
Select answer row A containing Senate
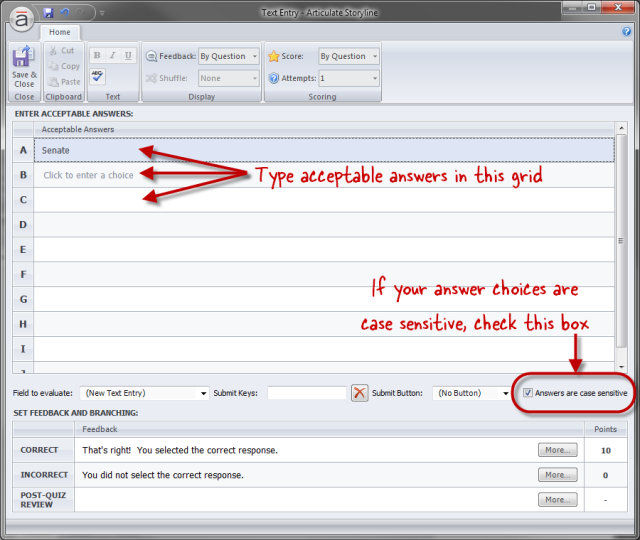click(x=324, y=150)
